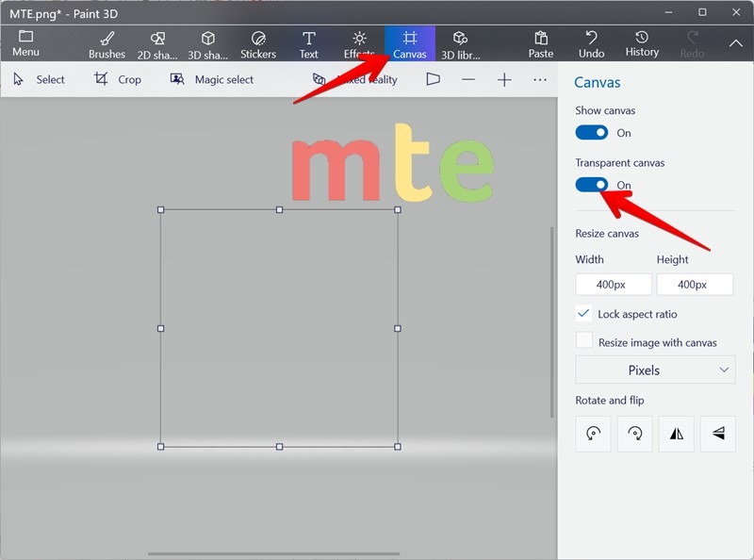Screen dimensions: 754x560
Task: Turn off Show canvas
Action: click(x=592, y=132)
